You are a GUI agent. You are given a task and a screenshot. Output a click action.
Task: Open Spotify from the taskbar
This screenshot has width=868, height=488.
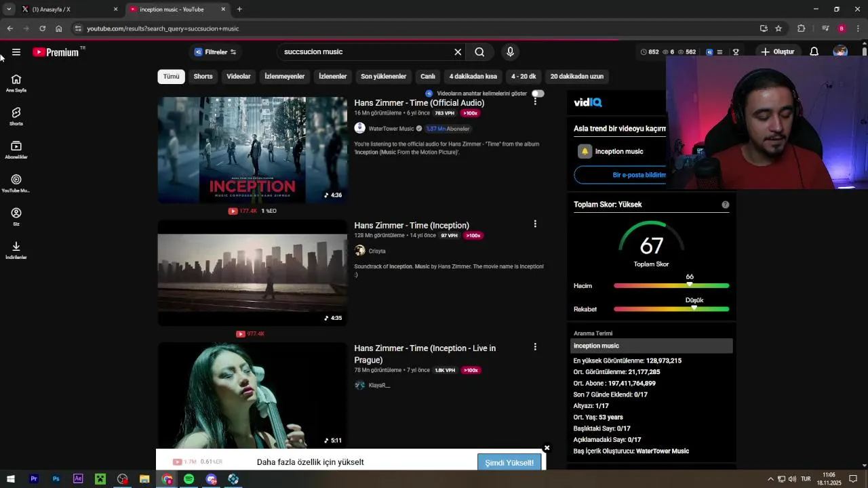point(189,479)
